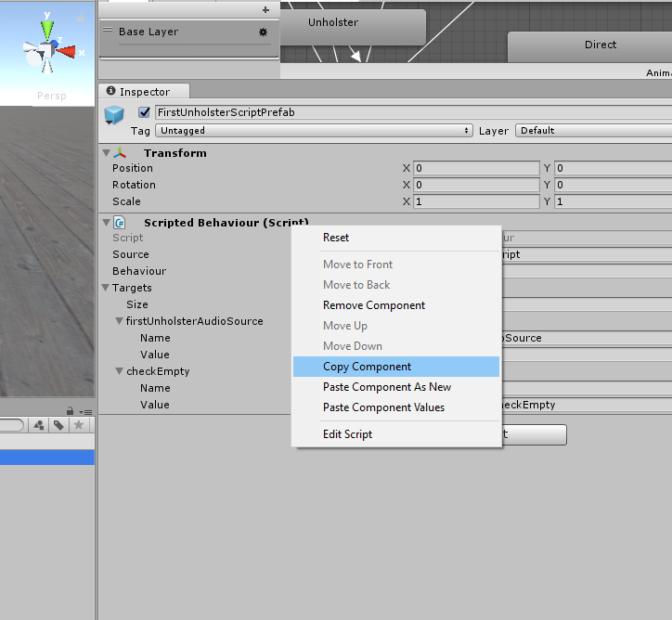This screenshot has height=620, width=672.
Task: Collapse the firstUnholsterAudioSource foldout
Action: pyautogui.click(x=119, y=321)
